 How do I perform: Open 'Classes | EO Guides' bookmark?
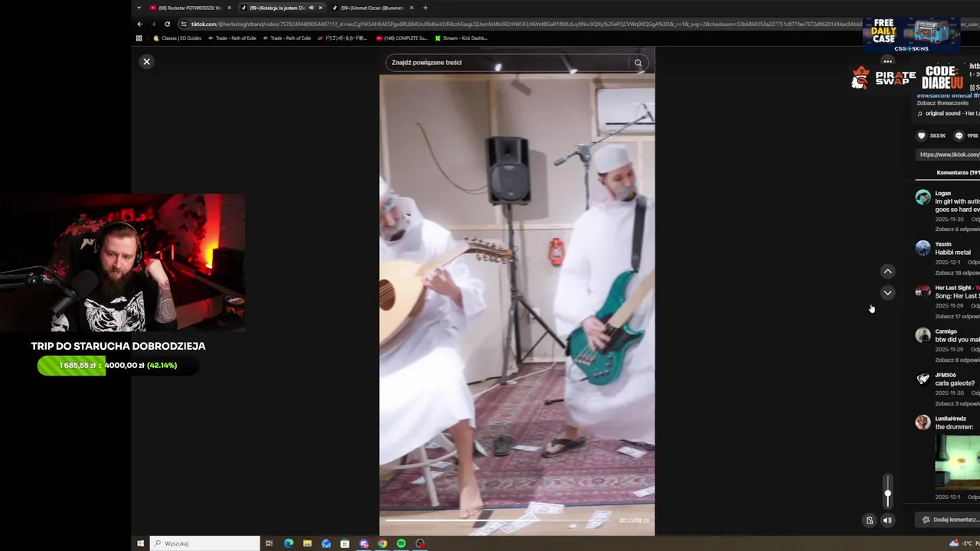(x=178, y=37)
